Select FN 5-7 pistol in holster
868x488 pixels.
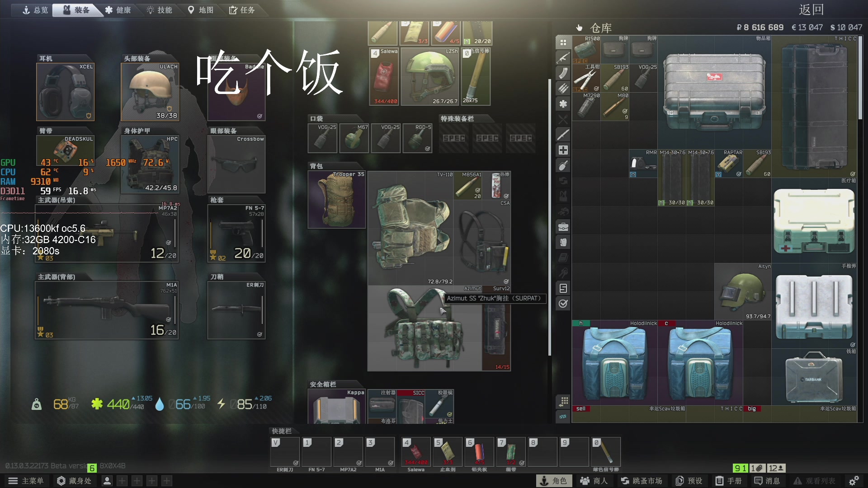point(236,234)
